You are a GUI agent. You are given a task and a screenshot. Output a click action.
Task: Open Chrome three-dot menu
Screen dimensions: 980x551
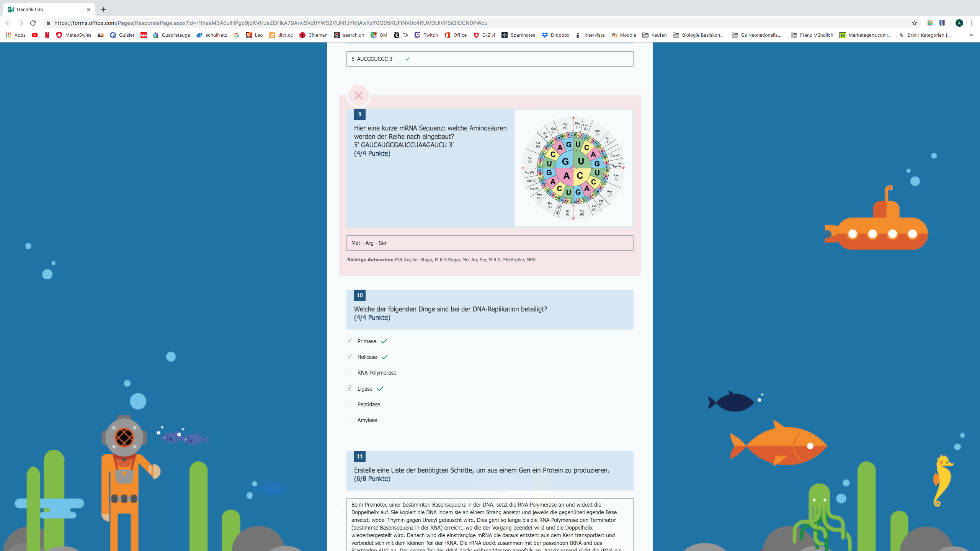click(972, 23)
